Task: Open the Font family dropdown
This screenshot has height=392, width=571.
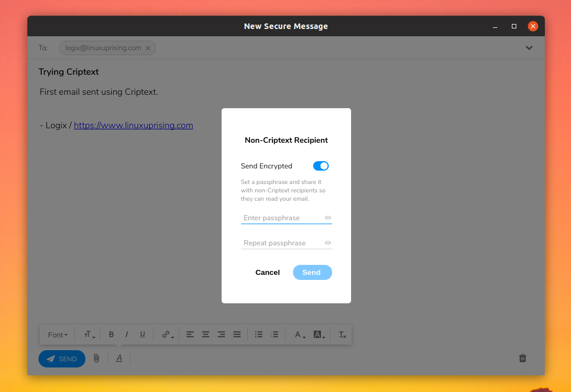Action: pyautogui.click(x=57, y=334)
